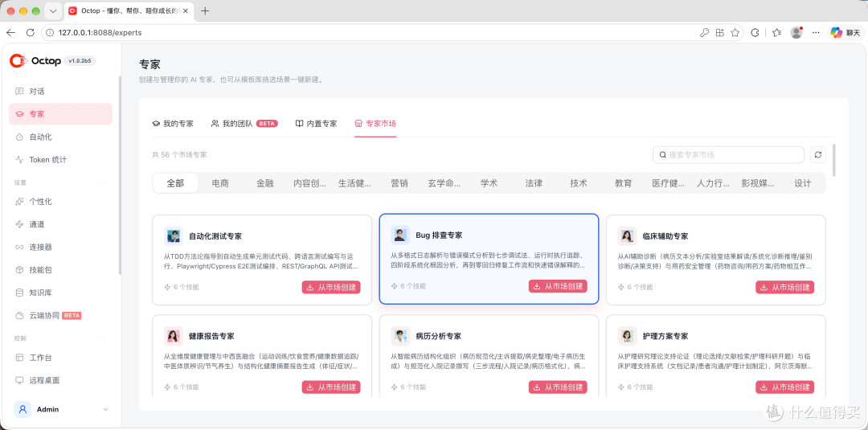Image resolution: width=868 pixels, height=430 pixels.
Task: Select the Octop browser tab
Action: tap(130, 11)
